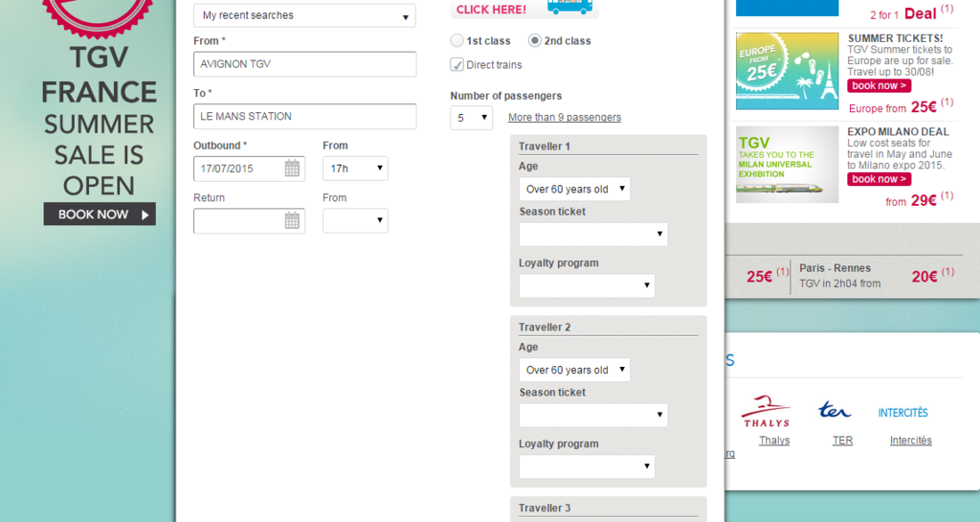Click book now under Summer Tickets
980x522 pixels.
(879, 85)
